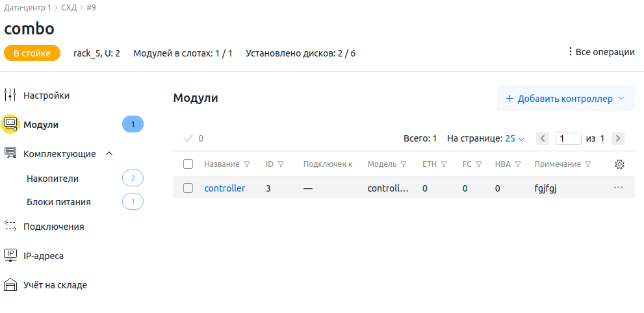Go to the next table page
Viewport: 644px width, 313px height.
(618, 138)
